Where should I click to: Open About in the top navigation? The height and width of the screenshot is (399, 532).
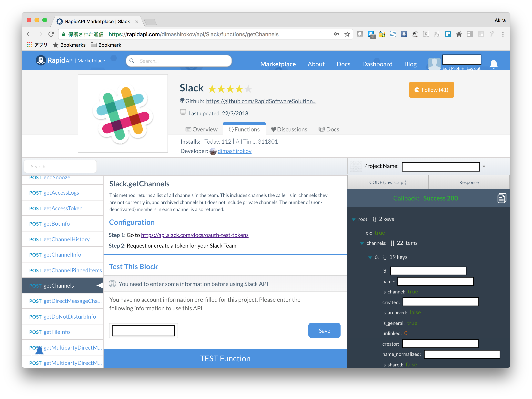tap(316, 64)
